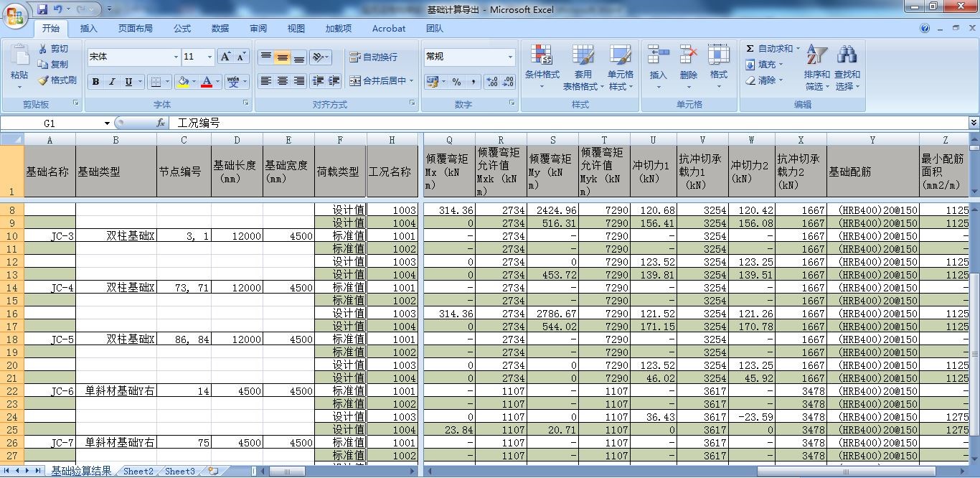Switch to the 公式 (Formulas) ribbon tab

[x=182, y=29]
